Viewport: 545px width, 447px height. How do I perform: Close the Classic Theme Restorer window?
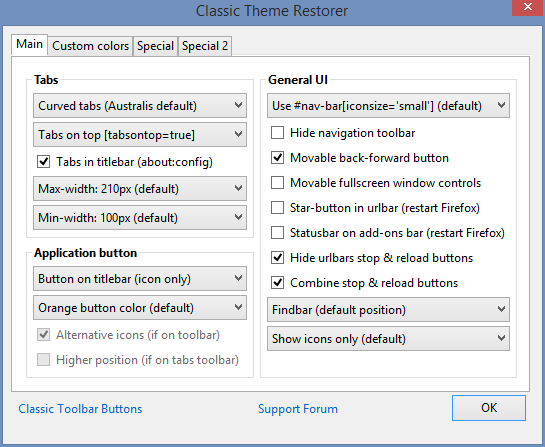click(528, 7)
